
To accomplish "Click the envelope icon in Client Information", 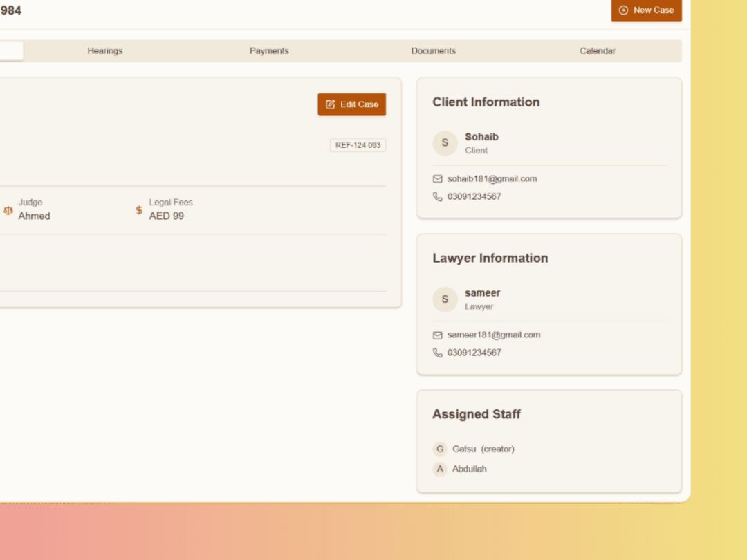I will click(x=437, y=178).
